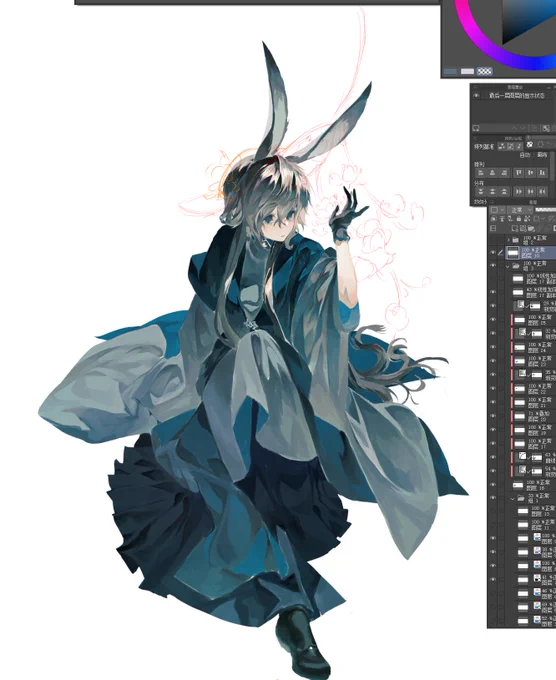Distribute top edges in the 分布 row
This screenshot has width=556, height=680.
481,191
